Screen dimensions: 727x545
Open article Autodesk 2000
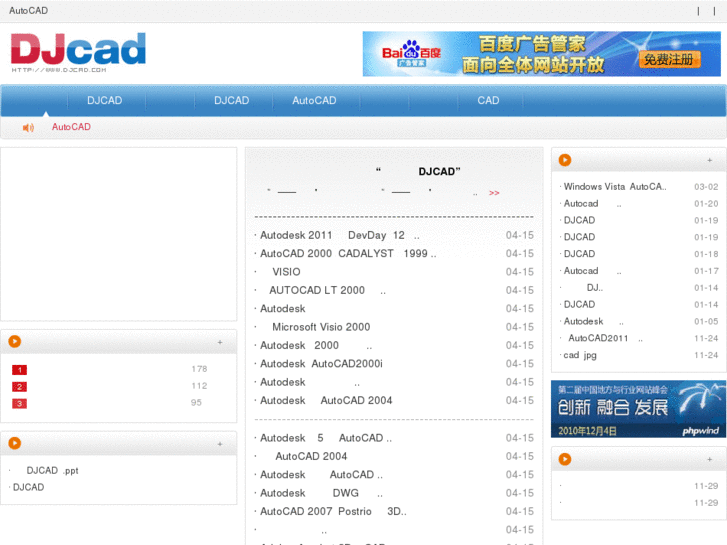tap(316, 346)
